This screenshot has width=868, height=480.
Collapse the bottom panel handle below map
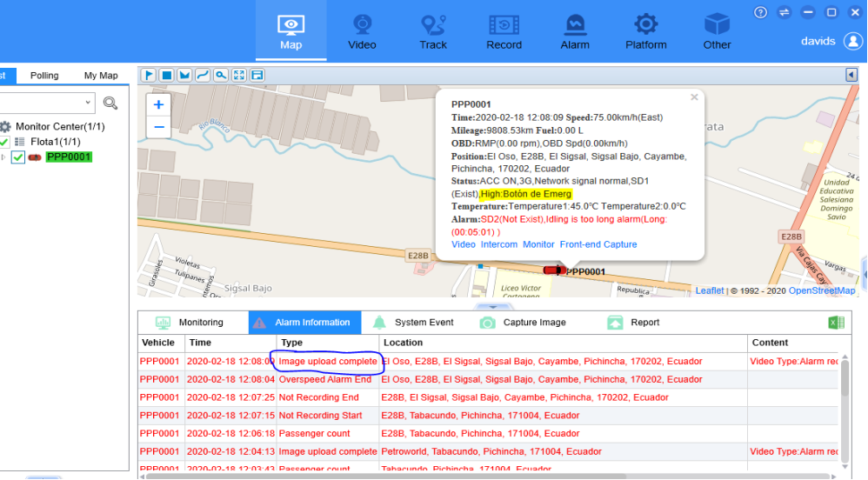tap(492, 306)
